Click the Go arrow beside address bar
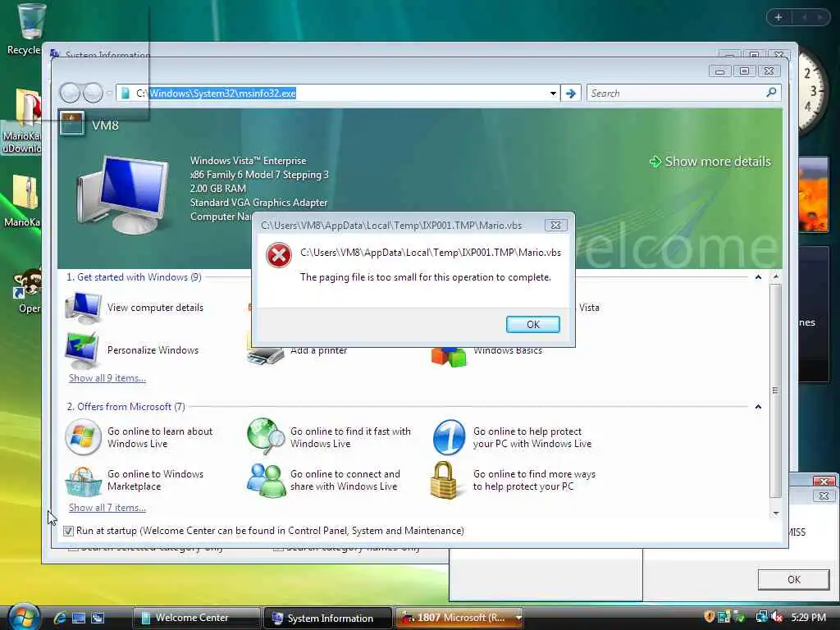Screen dimensions: 840x630 pos(571,94)
